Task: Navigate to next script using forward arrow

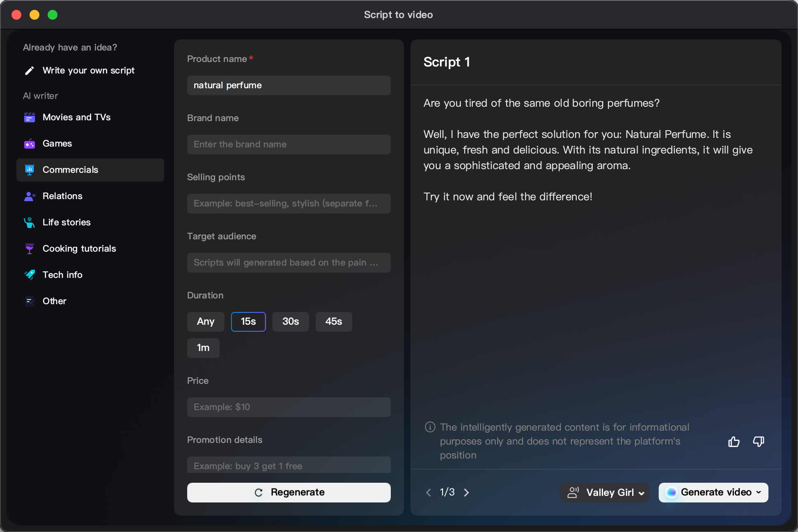Action: coord(467,492)
